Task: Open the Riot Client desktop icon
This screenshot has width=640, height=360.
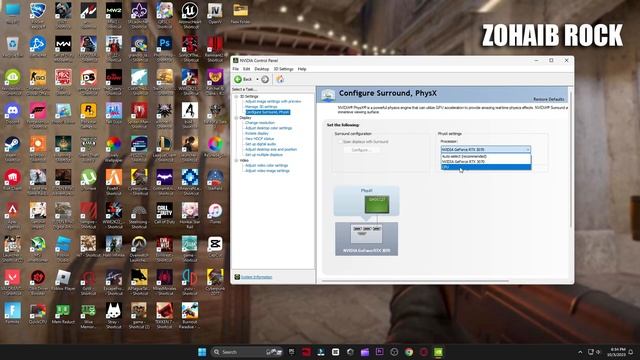Action: point(12,181)
